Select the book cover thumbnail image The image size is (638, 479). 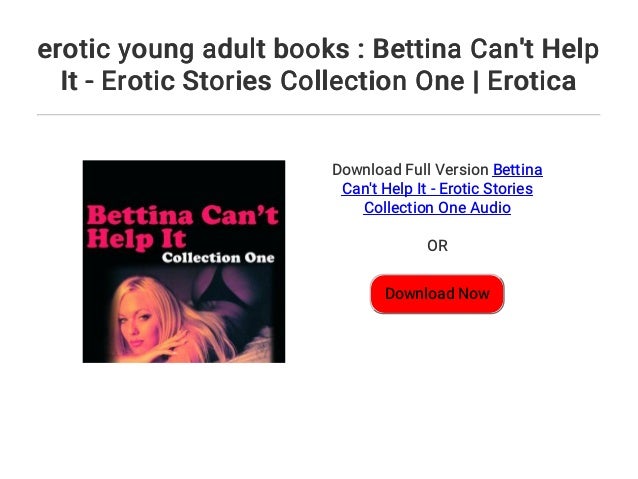(x=184, y=261)
